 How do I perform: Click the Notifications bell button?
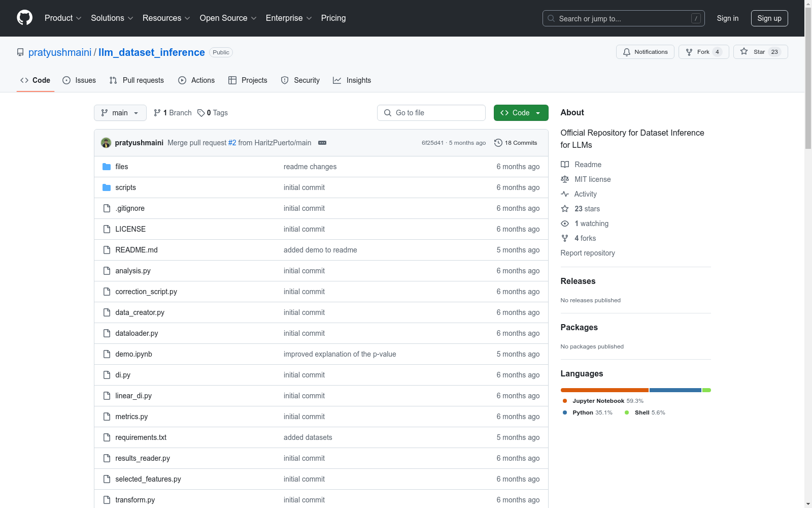pos(645,52)
